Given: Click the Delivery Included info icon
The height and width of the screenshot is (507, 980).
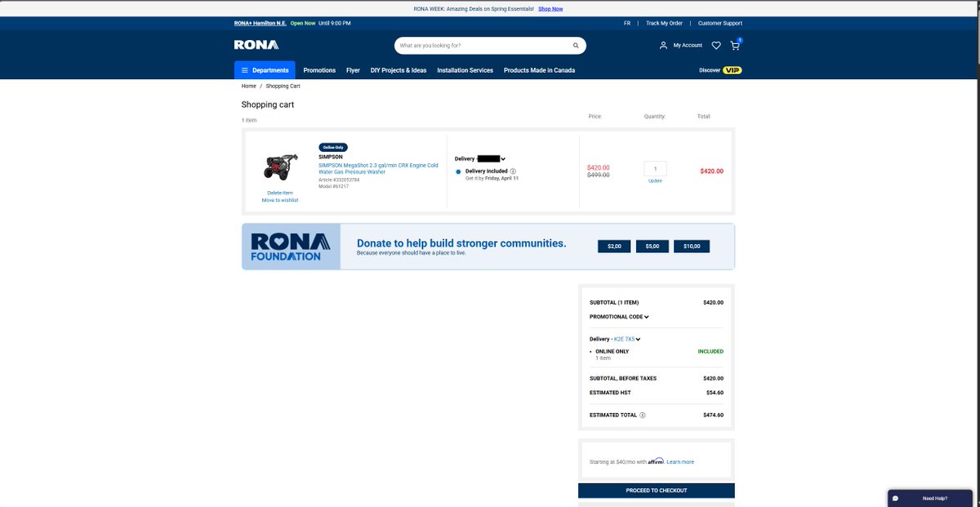Looking at the screenshot, I should click(x=513, y=171).
